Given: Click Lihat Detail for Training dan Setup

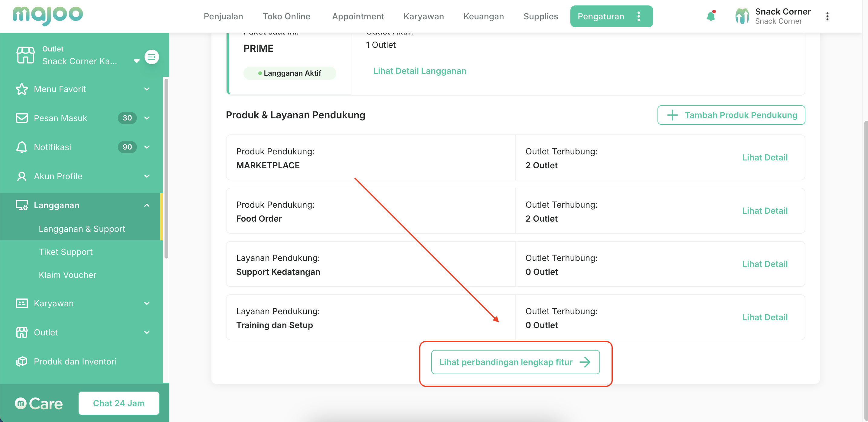Looking at the screenshot, I should 765,317.
